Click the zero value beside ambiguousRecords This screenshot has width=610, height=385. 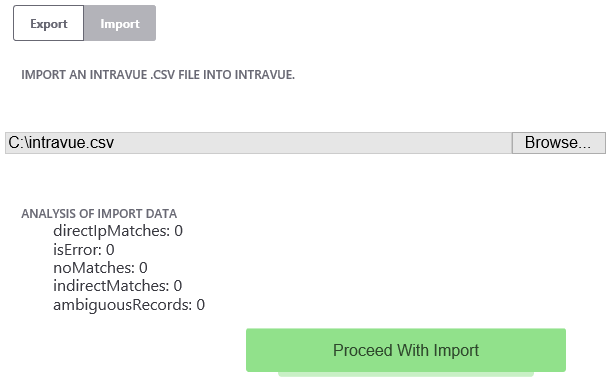coord(201,305)
